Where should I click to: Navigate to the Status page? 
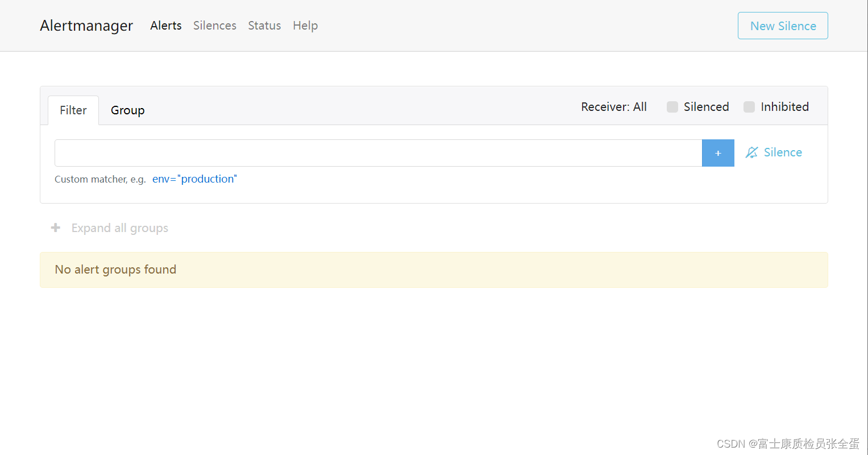pyautogui.click(x=264, y=25)
